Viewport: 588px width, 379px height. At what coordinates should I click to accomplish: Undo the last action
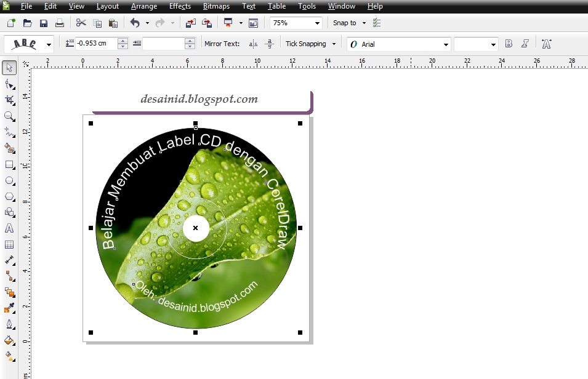135,23
